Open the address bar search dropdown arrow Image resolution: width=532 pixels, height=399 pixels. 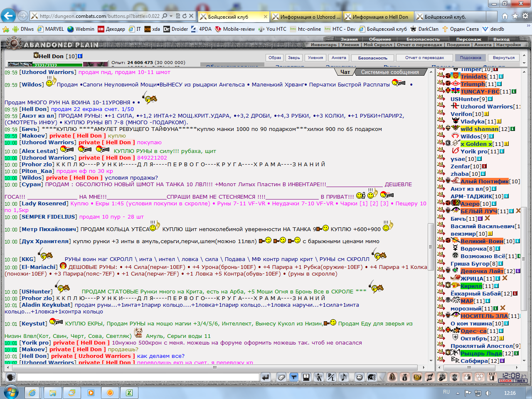coord(171,16)
